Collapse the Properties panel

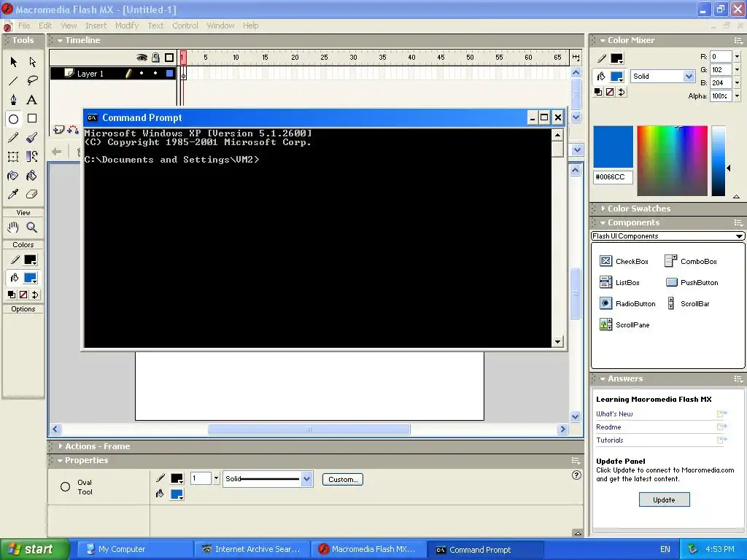60,461
